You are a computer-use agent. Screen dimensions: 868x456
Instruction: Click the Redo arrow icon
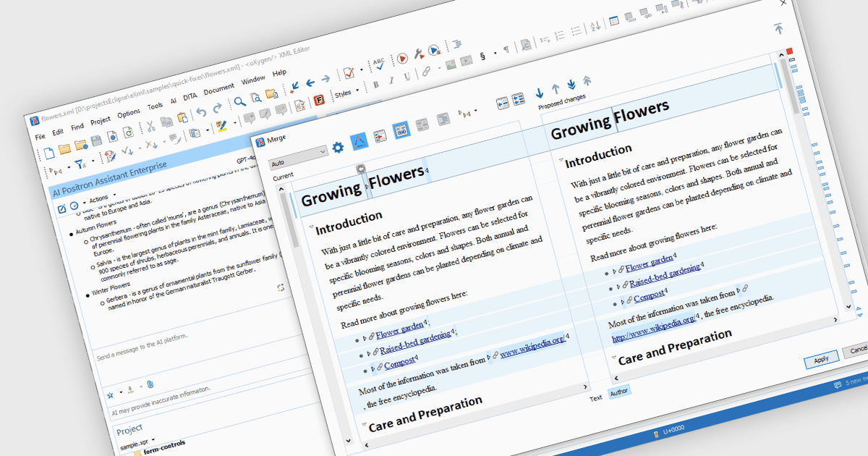point(218,108)
